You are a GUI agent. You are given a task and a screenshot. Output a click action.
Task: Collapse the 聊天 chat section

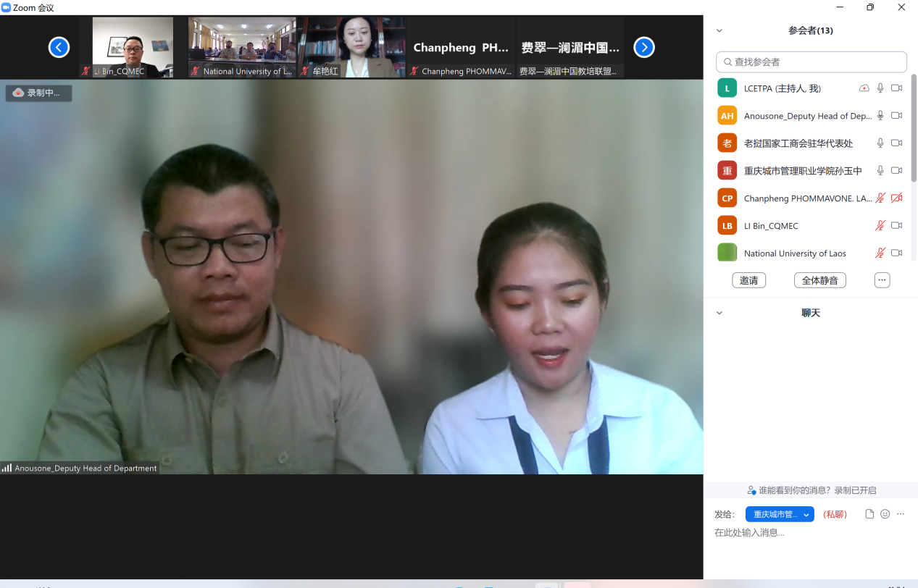click(x=719, y=313)
